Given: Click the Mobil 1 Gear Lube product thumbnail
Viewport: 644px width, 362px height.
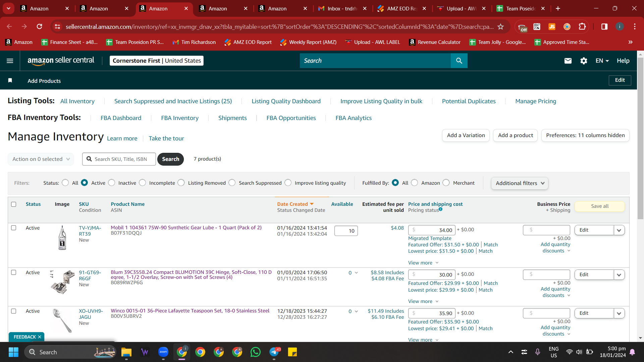Looking at the screenshot, I should point(62,238).
